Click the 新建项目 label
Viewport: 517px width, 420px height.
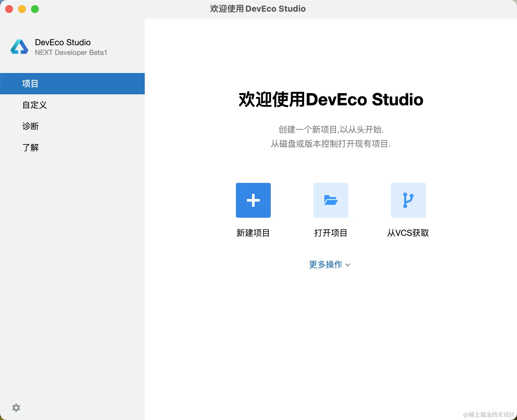pos(253,233)
